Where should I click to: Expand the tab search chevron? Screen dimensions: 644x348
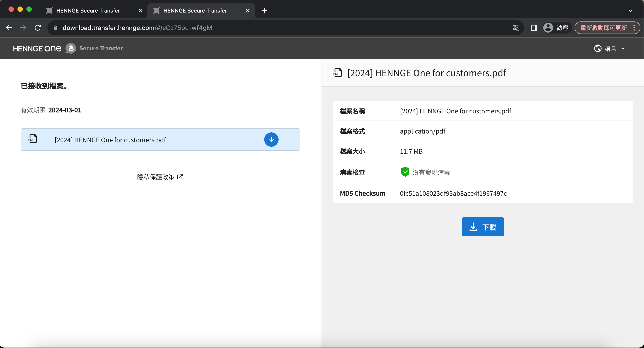click(630, 11)
